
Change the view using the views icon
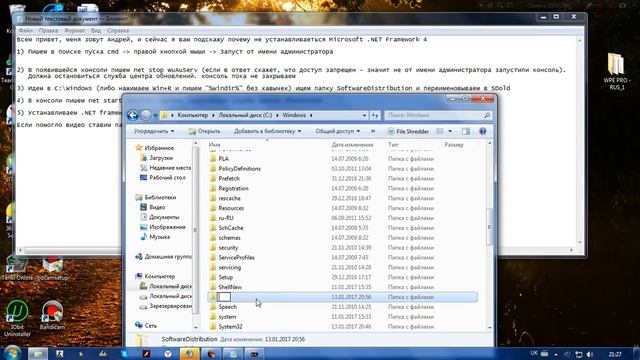coord(440,131)
